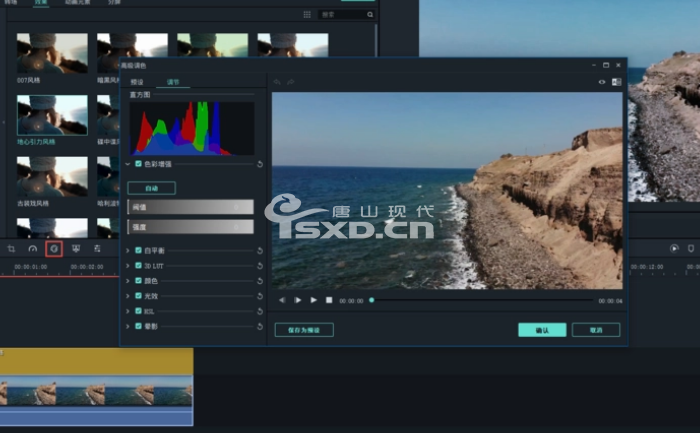Click the green screen icon in timeline toolbar
The width and height of the screenshot is (700, 433).
[x=76, y=249]
